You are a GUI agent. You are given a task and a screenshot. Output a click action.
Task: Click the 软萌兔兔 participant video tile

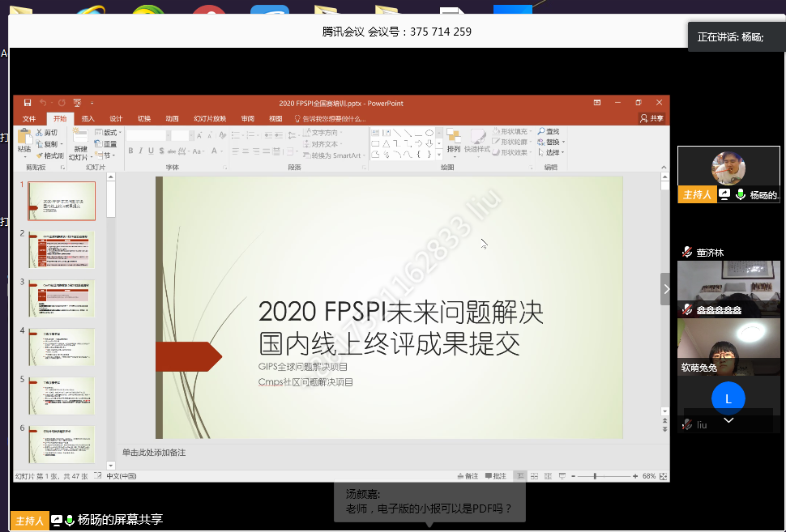click(728, 346)
